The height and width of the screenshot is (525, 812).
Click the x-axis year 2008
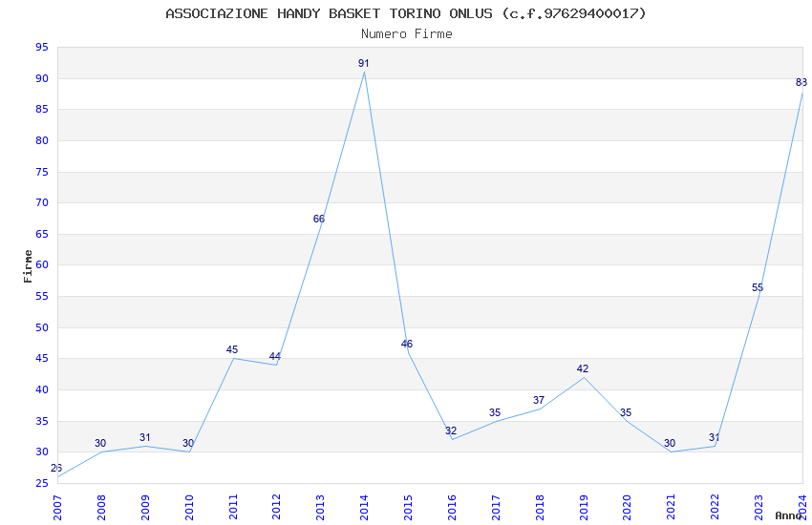click(x=101, y=508)
